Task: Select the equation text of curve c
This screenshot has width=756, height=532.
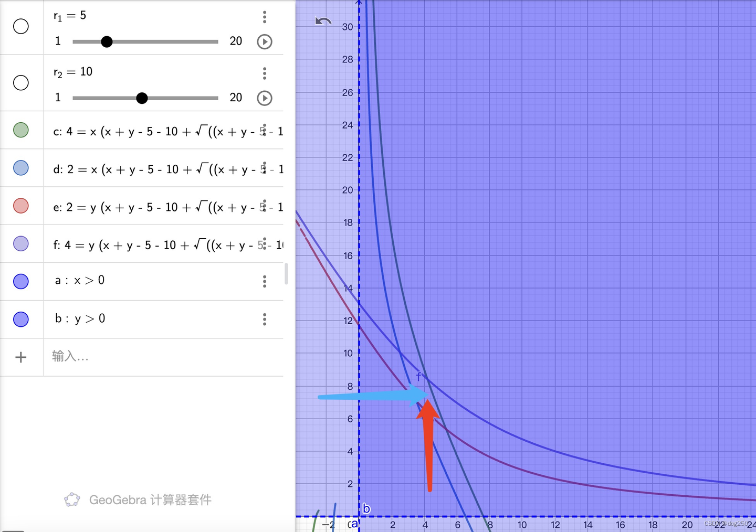Action: click(x=168, y=131)
